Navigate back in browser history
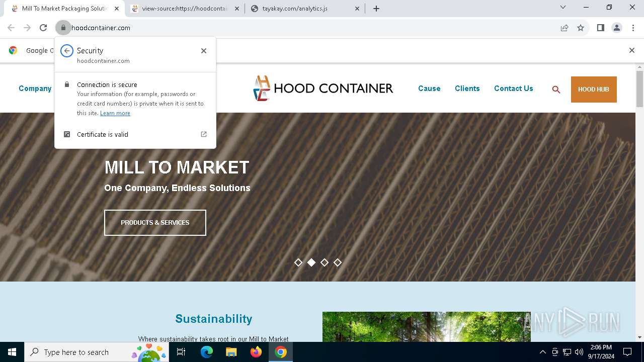Image resolution: width=644 pixels, height=362 pixels. click(x=11, y=28)
